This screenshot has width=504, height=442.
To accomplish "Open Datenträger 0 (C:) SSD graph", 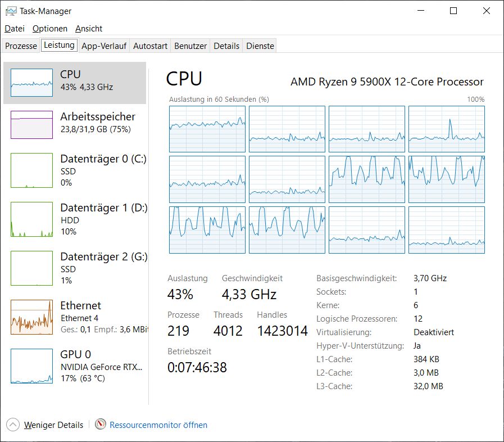I will point(31,170).
